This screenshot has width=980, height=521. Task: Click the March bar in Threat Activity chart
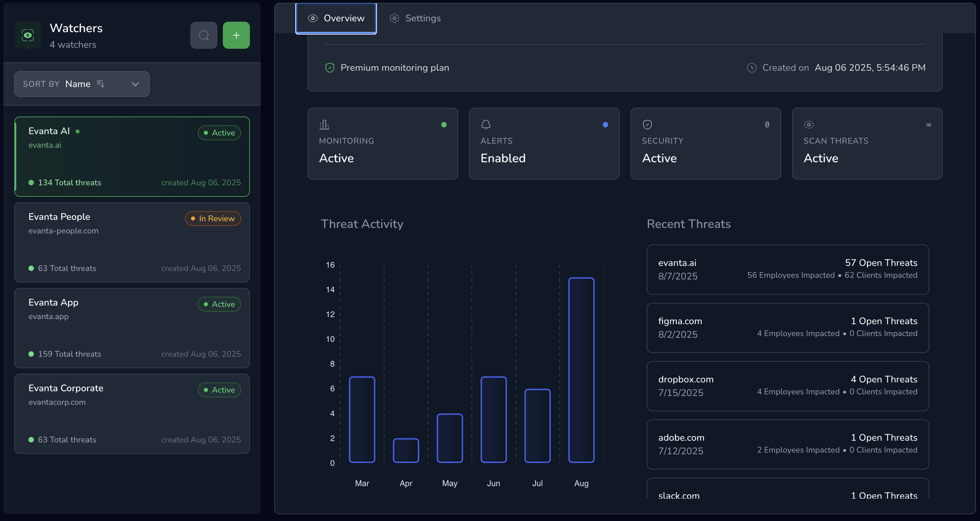pos(362,419)
